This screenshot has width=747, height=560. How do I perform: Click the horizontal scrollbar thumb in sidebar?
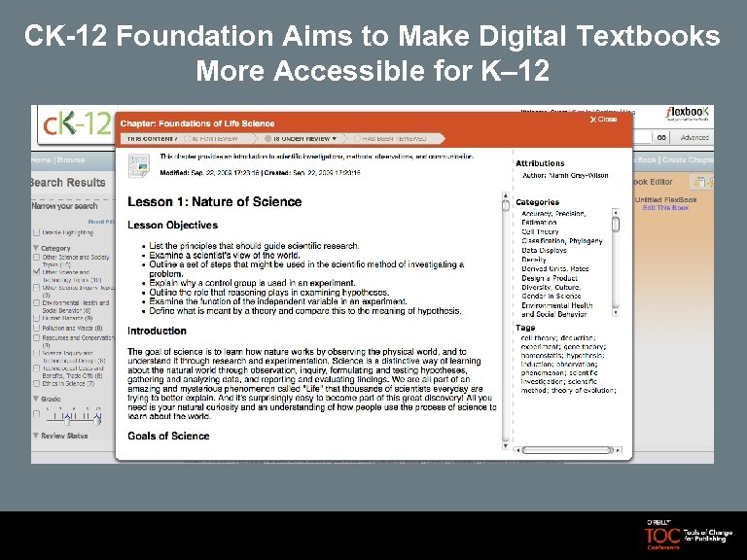pyautogui.click(x=567, y=450)
